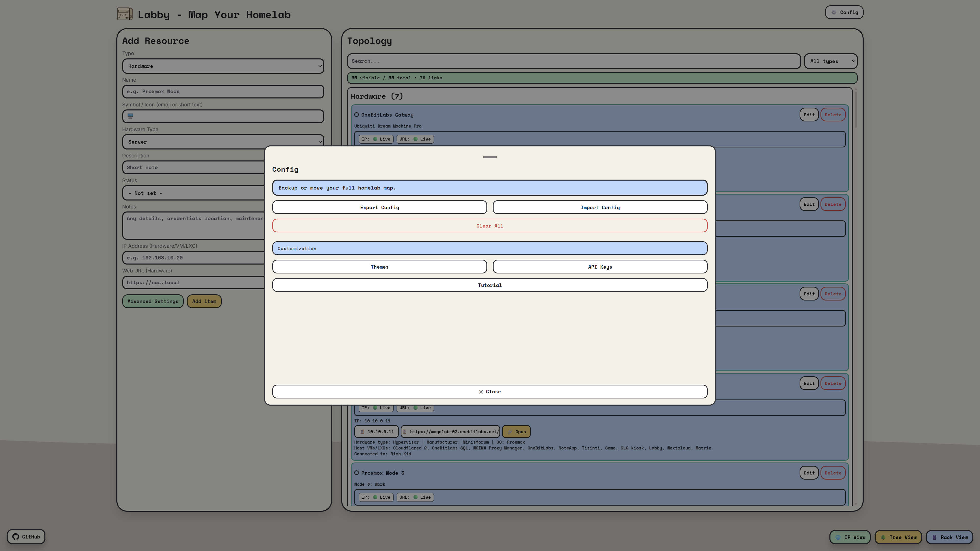Edit the card above the 10.10.0.11 address
The width and height of the screenshot is (980, 551).
809,383
